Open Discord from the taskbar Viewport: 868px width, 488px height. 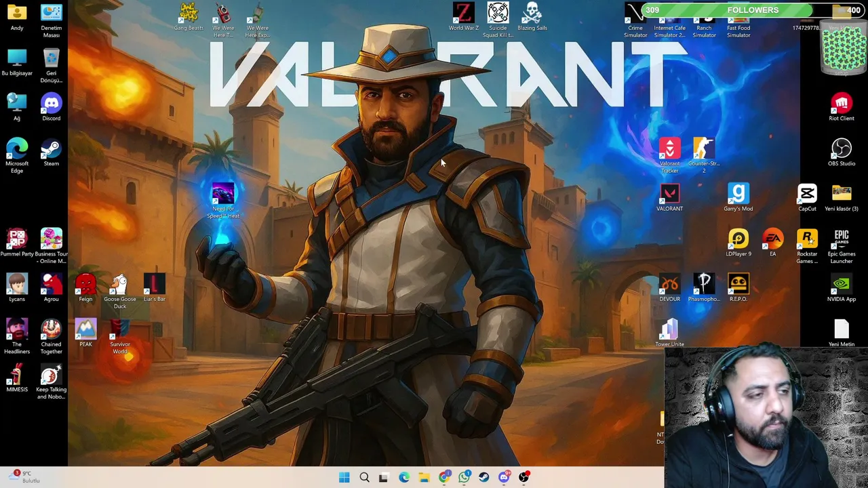click(x=504, y=477)
